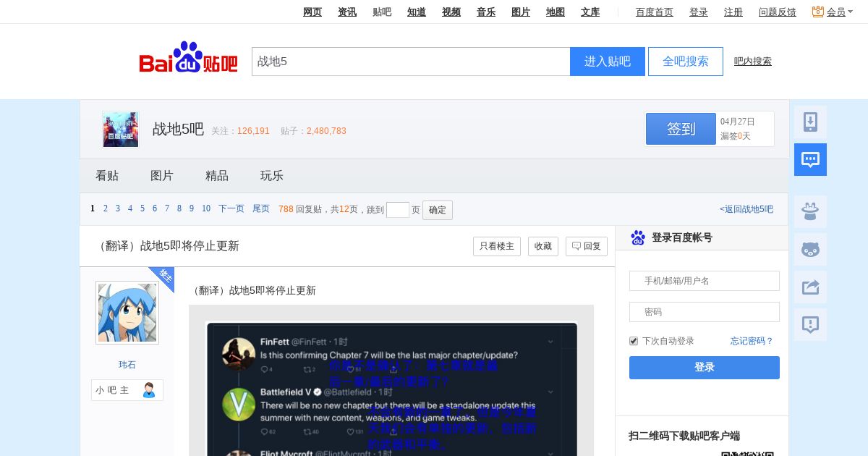Open the poster 玮石's avatar image
Viewport: 868px width, 456px height.
[127, 313]
